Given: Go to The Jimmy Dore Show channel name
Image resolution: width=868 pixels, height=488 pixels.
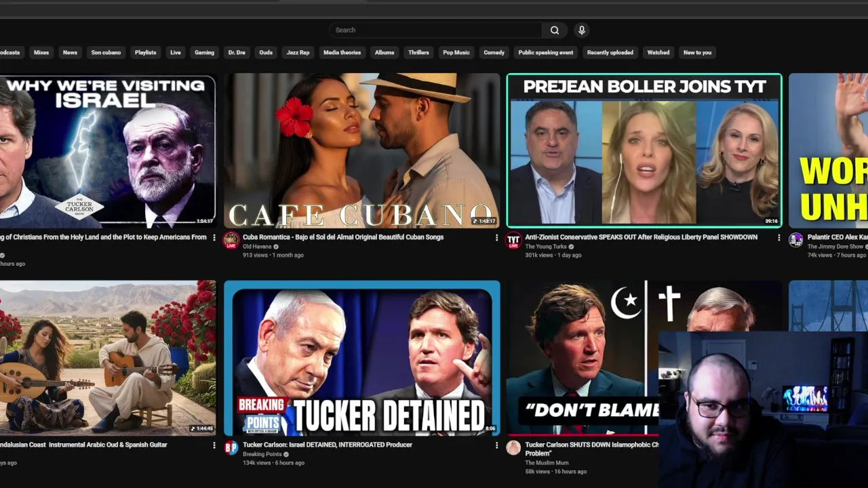Looking at the screenshot, I should point(835,247).
